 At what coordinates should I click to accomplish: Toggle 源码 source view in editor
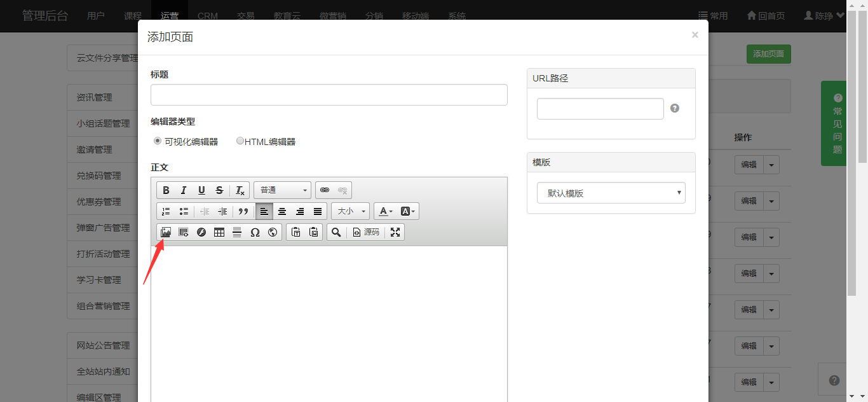point(366,232)
